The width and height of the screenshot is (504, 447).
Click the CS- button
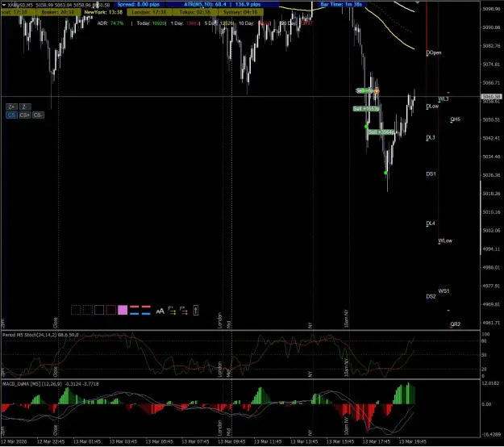(x=38, y=115)
